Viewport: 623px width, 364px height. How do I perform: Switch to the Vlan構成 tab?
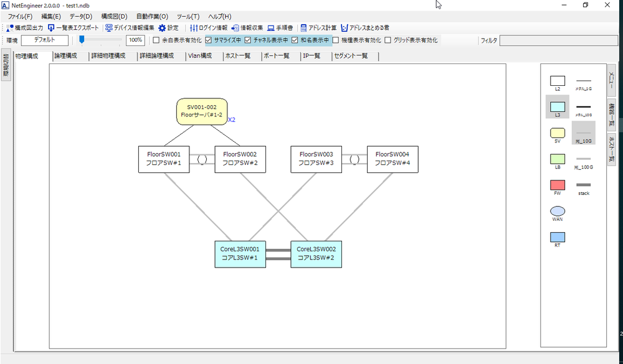[200, 56]
